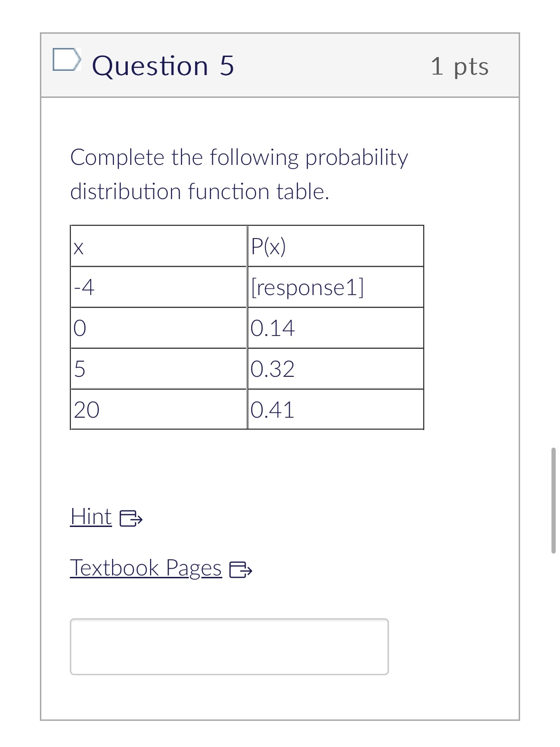
Task: Click the answer input box for response1
Action: point(229,645)
